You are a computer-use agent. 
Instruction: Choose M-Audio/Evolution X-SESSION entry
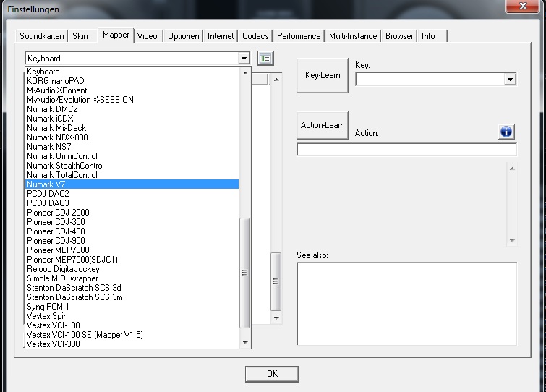pyautogui.click(x=132, y=100)
